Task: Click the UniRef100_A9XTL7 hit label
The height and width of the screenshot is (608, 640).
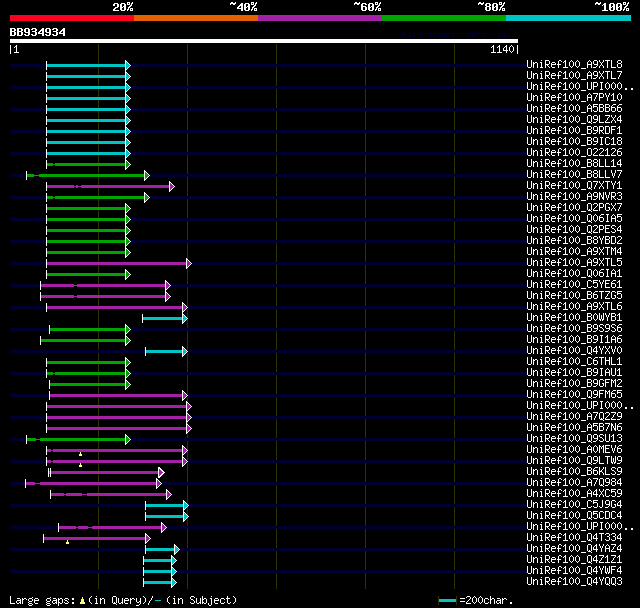Action: pos(574,75)
